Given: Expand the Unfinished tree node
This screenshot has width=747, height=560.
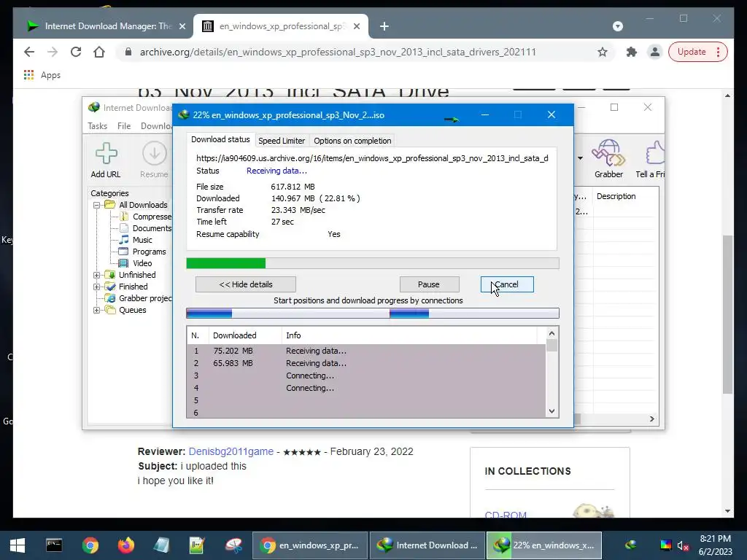Looking at the screenshot, I should [x=97, y=275].
